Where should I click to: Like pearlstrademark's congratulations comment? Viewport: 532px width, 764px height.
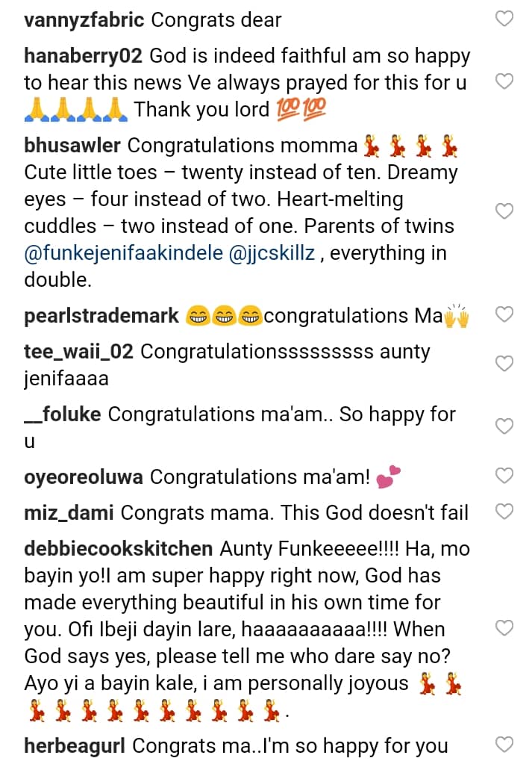coord(505,314)
